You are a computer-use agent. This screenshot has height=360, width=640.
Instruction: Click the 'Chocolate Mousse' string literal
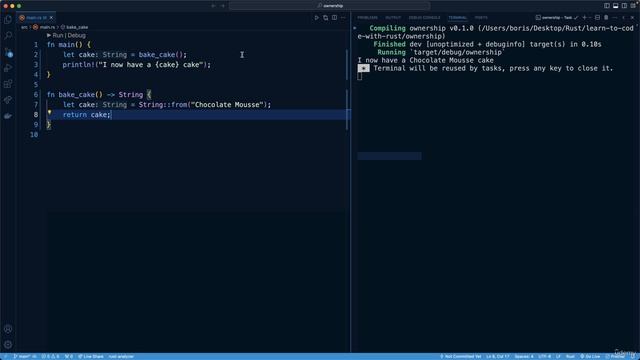(x=227, y=105)
